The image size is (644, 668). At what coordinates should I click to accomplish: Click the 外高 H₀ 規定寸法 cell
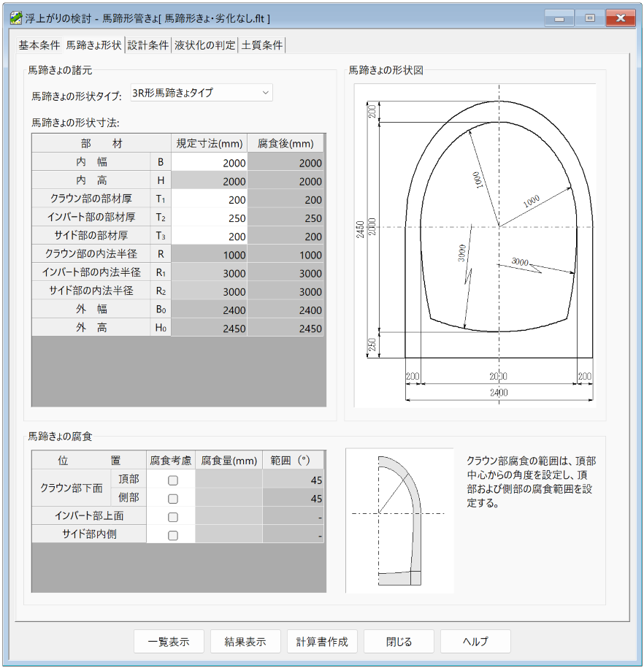(x=210, y=328)
